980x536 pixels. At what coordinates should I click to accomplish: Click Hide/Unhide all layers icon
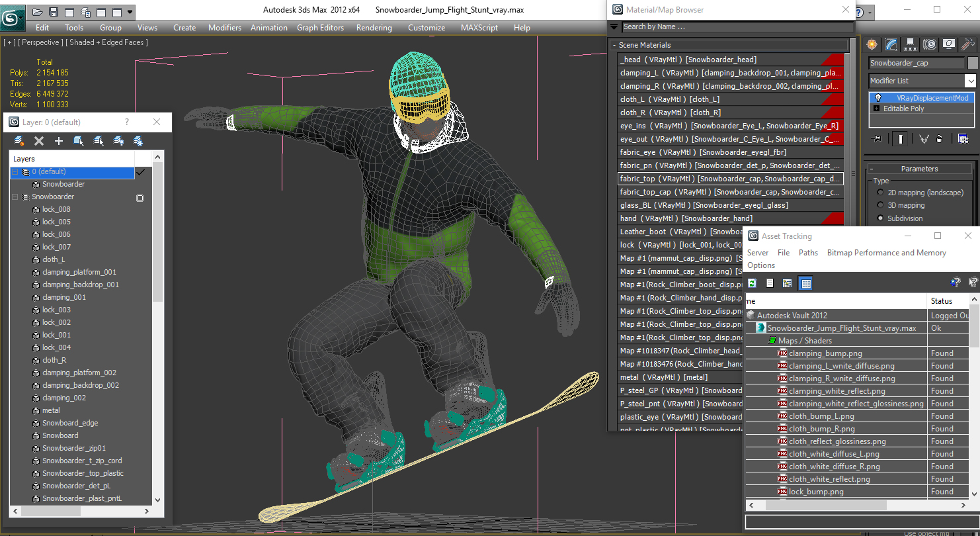(118, 141)
